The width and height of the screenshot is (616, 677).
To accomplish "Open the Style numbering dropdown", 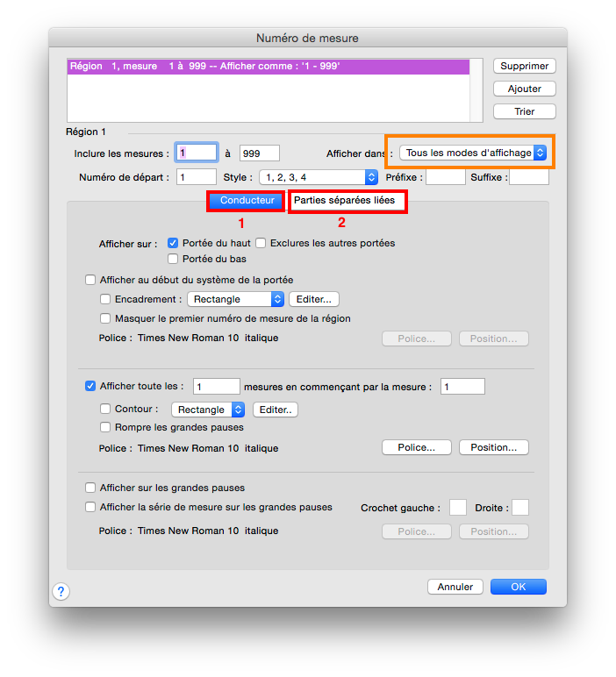I will pyautogui.click(x=318, y=177).
